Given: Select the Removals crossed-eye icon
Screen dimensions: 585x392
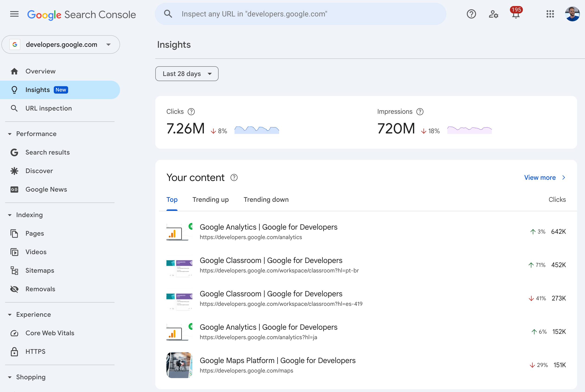Looking at the screenshot, I should click(14, 289).
